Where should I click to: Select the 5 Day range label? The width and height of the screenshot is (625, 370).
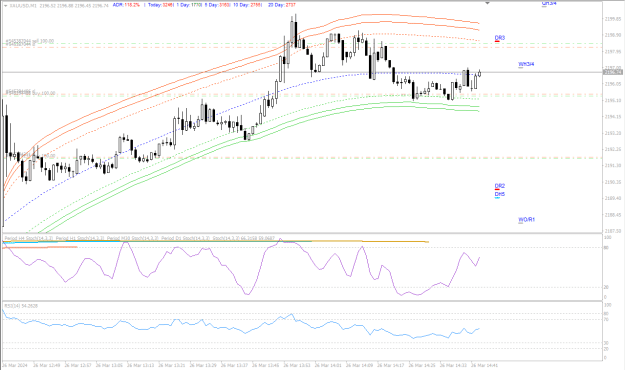point(217,5)
